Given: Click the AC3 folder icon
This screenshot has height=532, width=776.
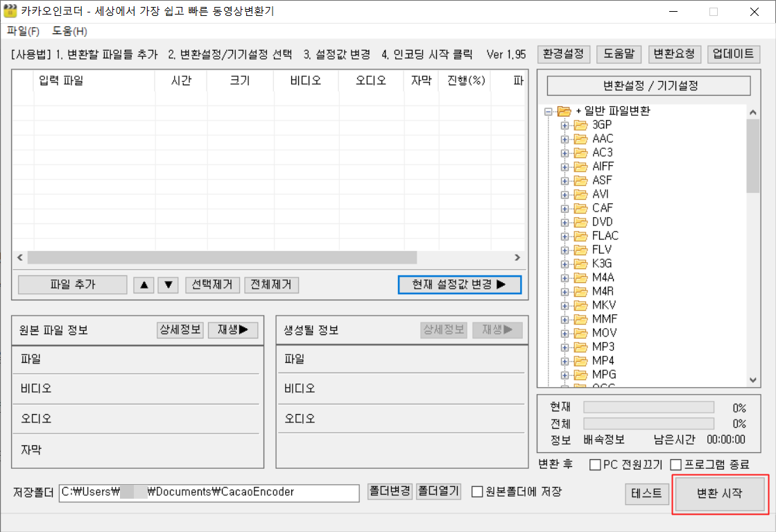Looking at the screenshot, I should (580, 153).
